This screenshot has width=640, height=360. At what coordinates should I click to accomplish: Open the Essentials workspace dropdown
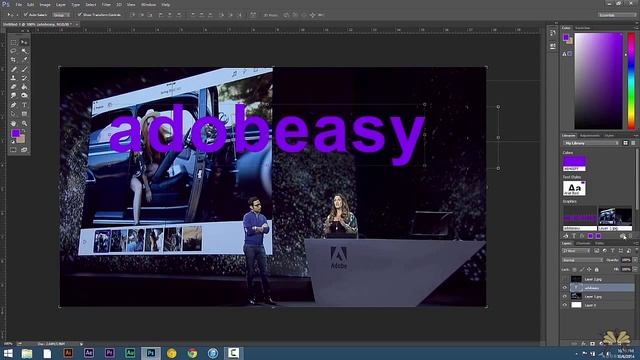point(617,15)
